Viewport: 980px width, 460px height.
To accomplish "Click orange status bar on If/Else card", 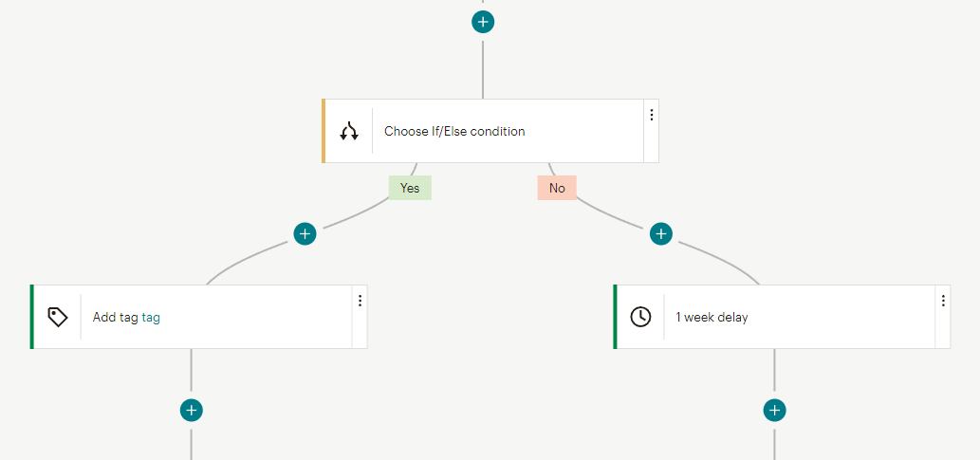I will click(324, 131).
